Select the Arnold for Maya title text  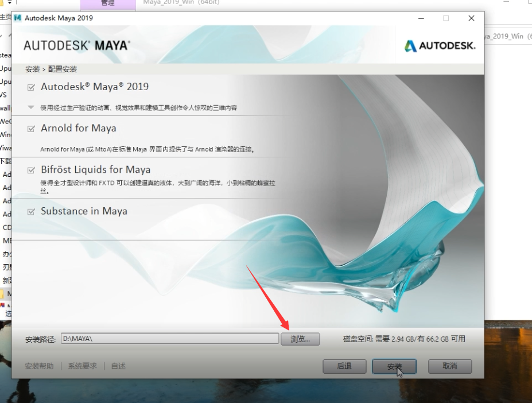click(x=79, y=129)
